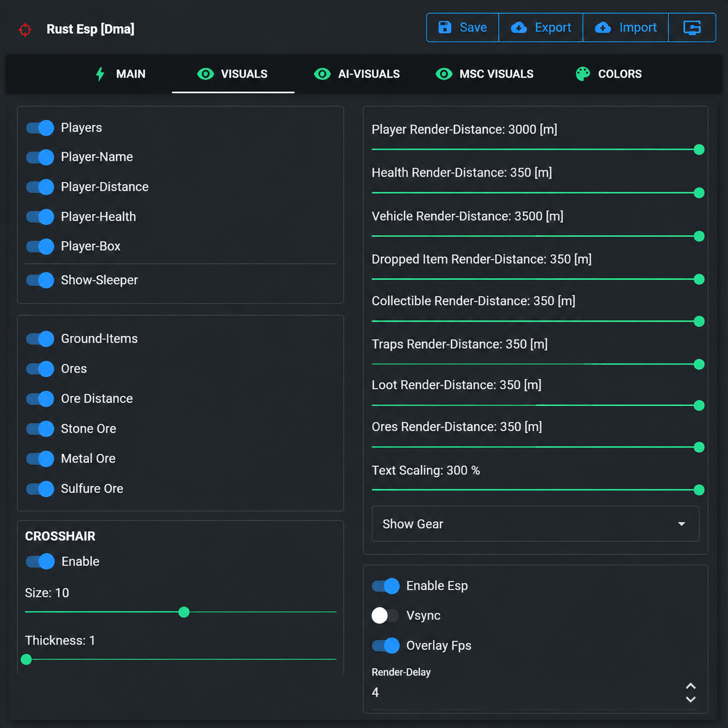Click the eye icon on AI-VISUALS tab
728x728 pixels.
point(322,74)
